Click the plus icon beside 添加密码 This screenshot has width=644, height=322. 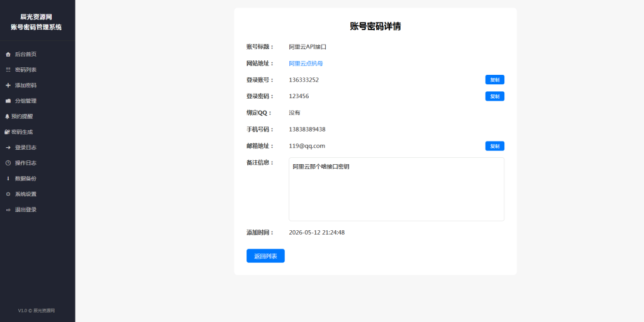click(x=8, y=86)
